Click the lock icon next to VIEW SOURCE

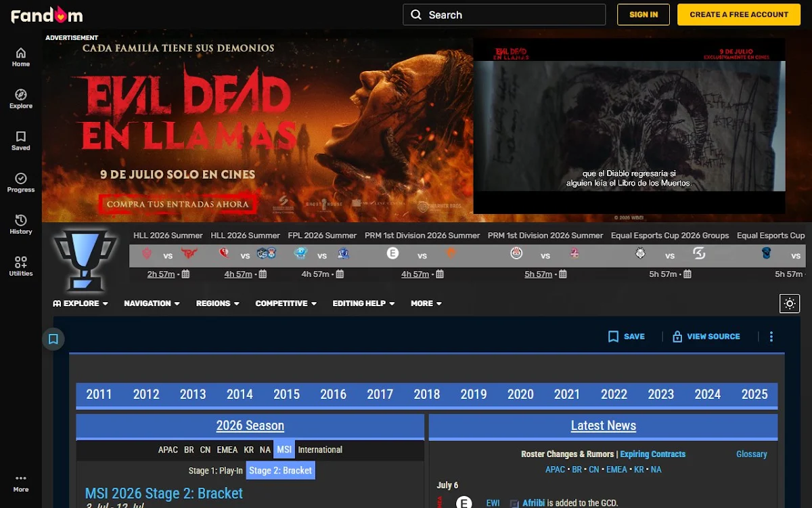pos(677,337)
